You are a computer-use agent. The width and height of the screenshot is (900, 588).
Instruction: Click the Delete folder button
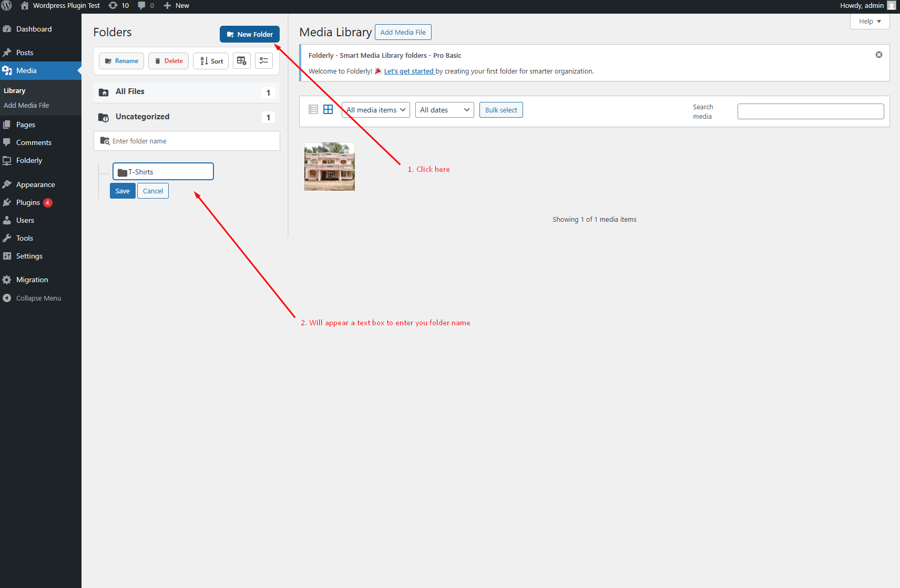168,61
